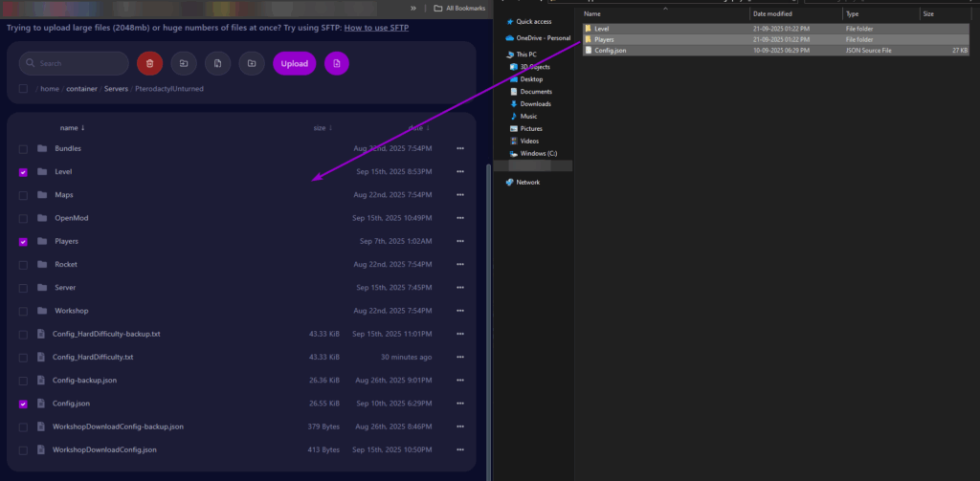The image size is (980, 481).
Task: Click the OneDrive cloud icon in Explorer
Action: (x=509, y=37)
